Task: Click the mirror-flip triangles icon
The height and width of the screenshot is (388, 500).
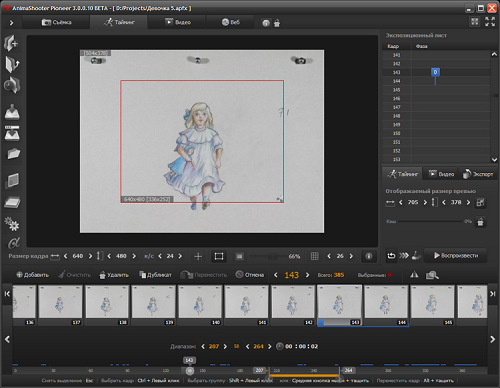Action: [x=414, y=275]
